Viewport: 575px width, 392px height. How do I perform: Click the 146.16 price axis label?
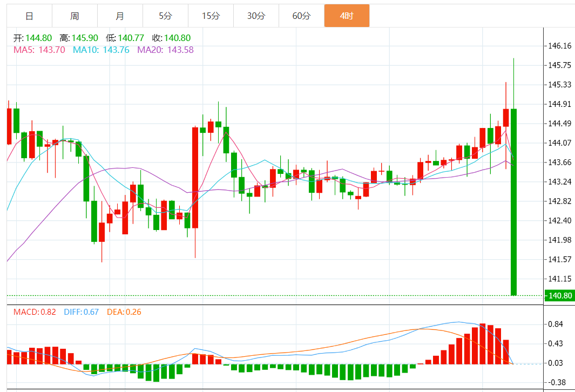(559, 46)
